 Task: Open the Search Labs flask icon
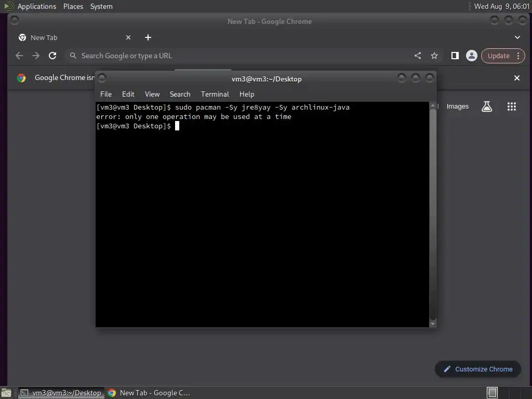(487, 107)
